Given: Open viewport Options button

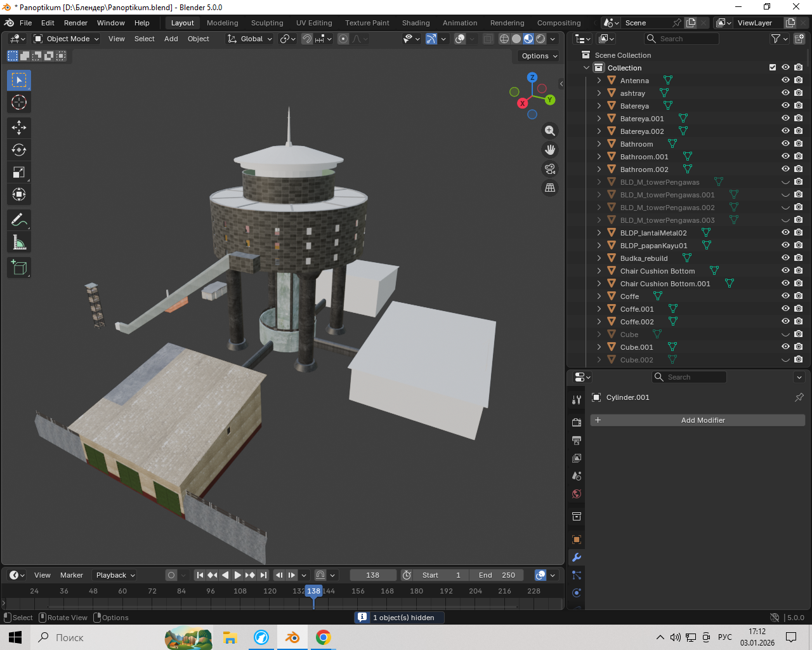Looking at the screenshot, I should tap(539, 56).
